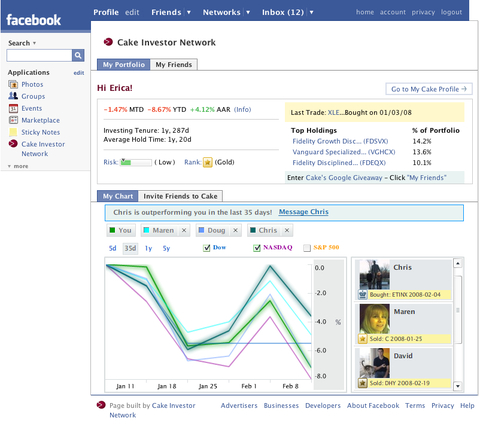This screenshot has width=480, height=430.
Task: Switch to My Portfolio tab
Action: click(x=124, y=64)
